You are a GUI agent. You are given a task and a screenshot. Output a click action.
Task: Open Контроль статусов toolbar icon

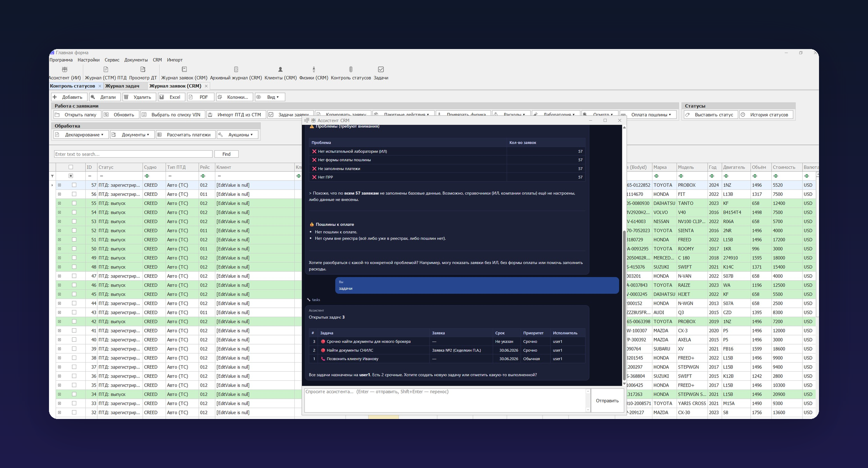click(351, 73)
